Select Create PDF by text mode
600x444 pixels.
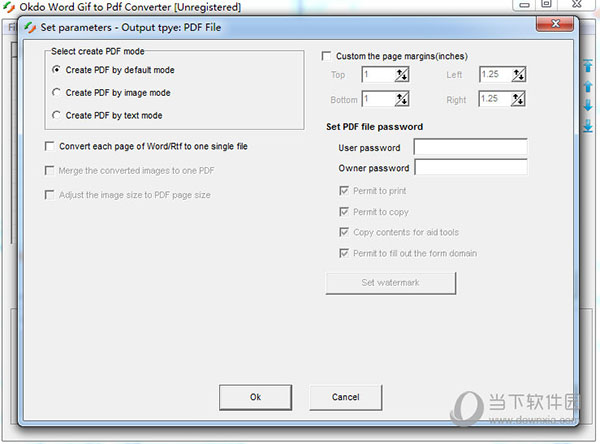tap(57, 115)
